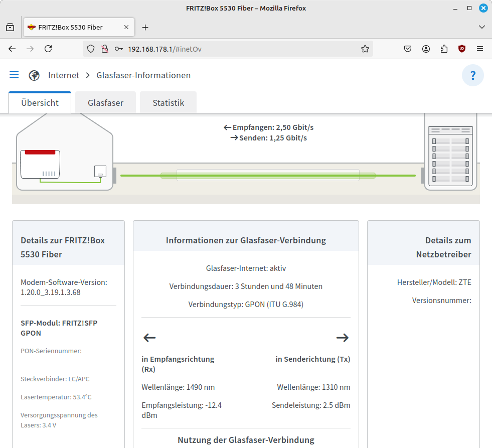The image size is (492, 448).
Task: Switch to the Glasfaser tab
Action: tap(105, 103)
